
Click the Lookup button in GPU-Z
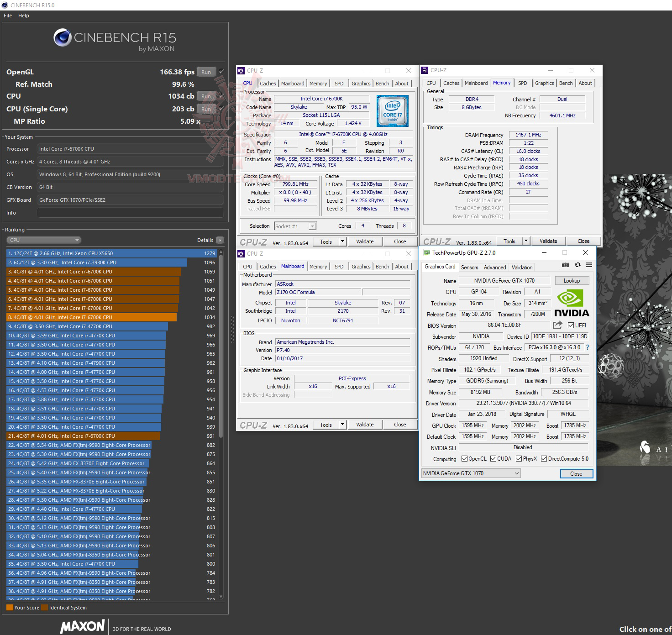[572, 281]
